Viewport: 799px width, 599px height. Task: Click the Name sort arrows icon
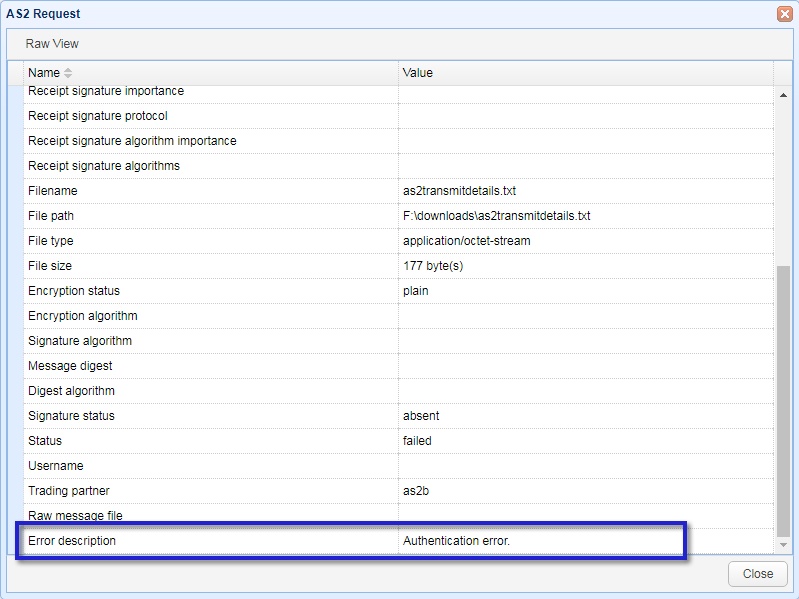pyautogui.click(x=68, y=73)
